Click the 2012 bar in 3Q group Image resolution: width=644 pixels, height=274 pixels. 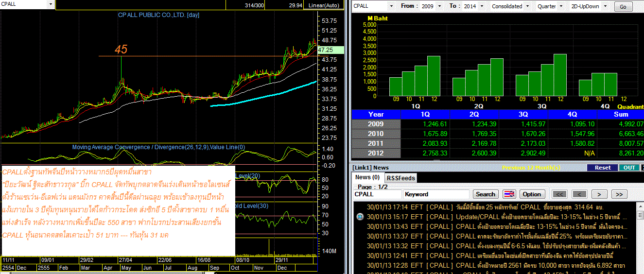(x=560, y=75)
